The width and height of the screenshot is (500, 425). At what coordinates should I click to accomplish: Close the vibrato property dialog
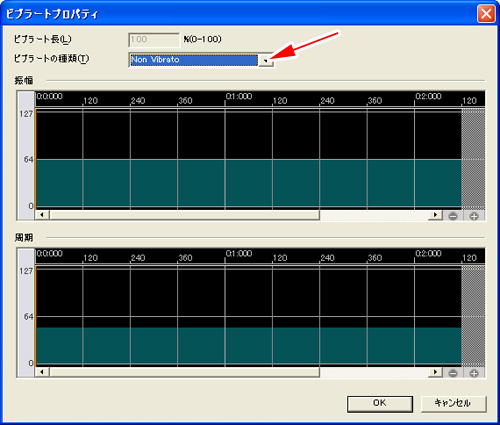(486, 14)
